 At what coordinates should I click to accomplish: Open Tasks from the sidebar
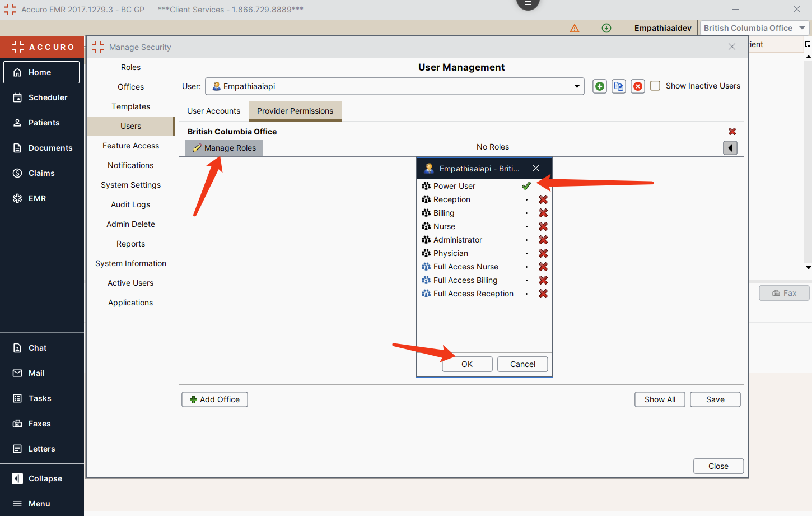tap(41, 398)
